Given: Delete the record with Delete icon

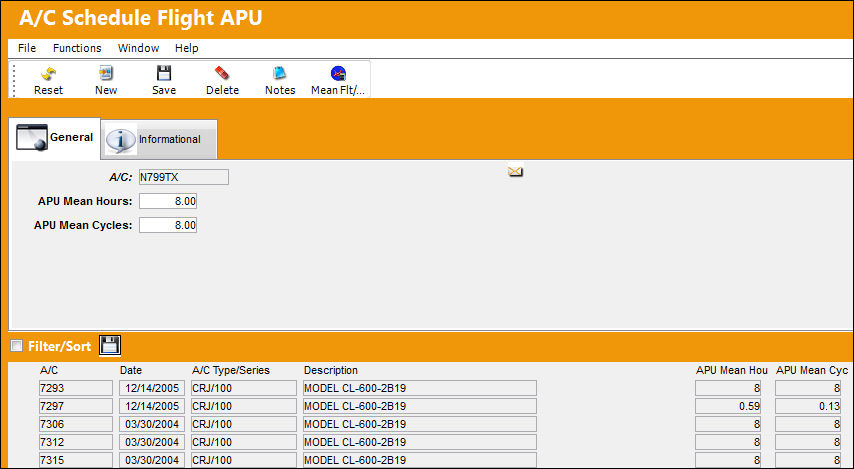Looking at the screenshot, I should coord(222,73).
